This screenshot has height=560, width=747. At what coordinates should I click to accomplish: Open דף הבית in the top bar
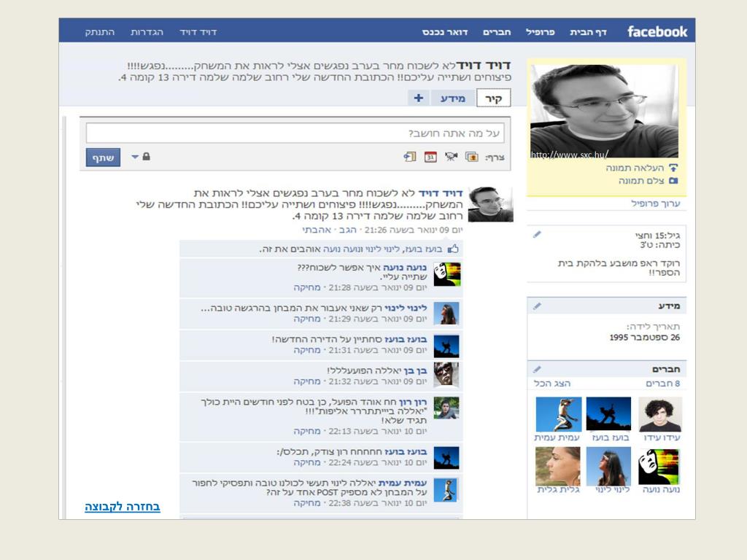pyautogui.click(x=588, y=32)
